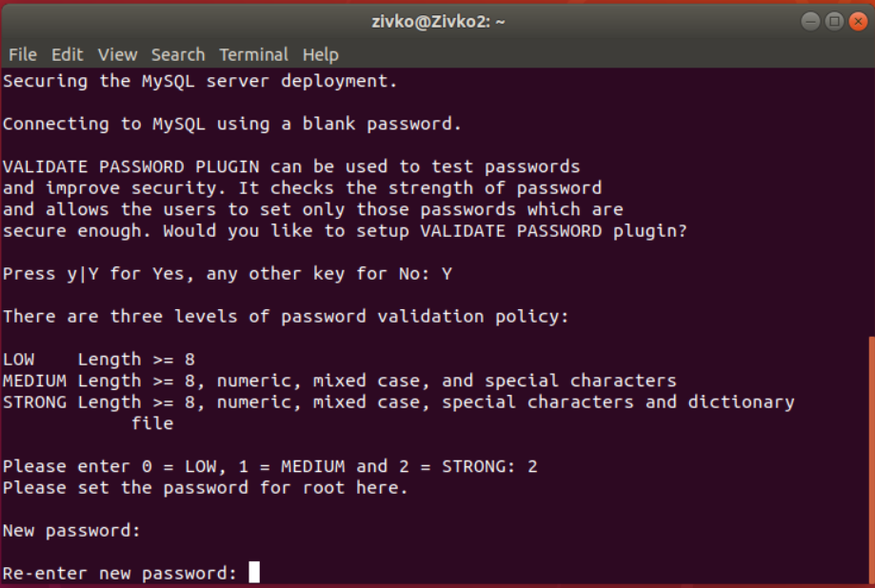Screen dimensions: 875x588
Task: Minimize the terminal window
Action: [x=810, y=21]
